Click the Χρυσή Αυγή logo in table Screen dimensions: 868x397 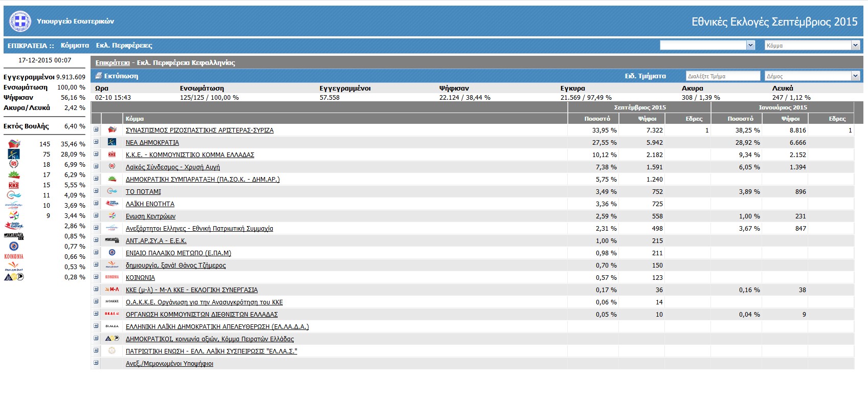112,167
